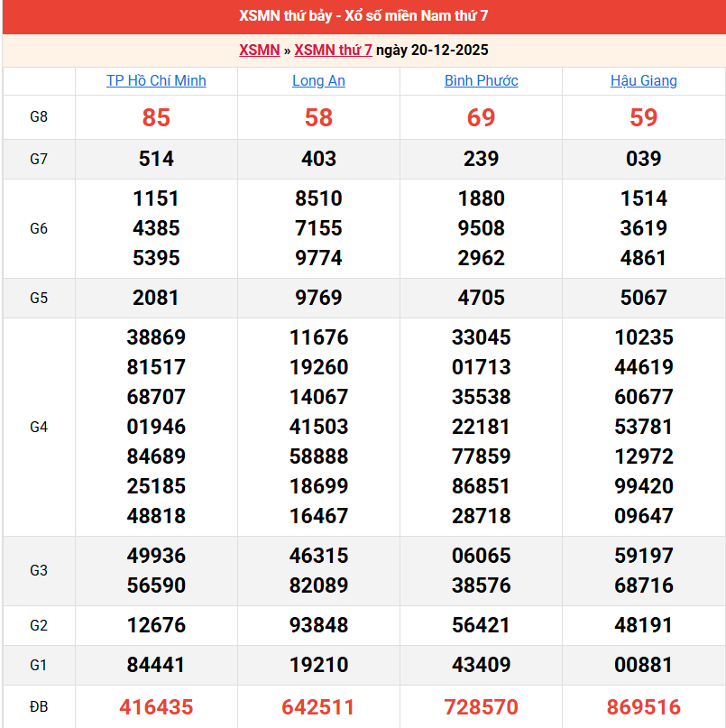This screenshot has width=726, height=728.
Task: Open the XSMN breadcrumb link
Action: 259,50
